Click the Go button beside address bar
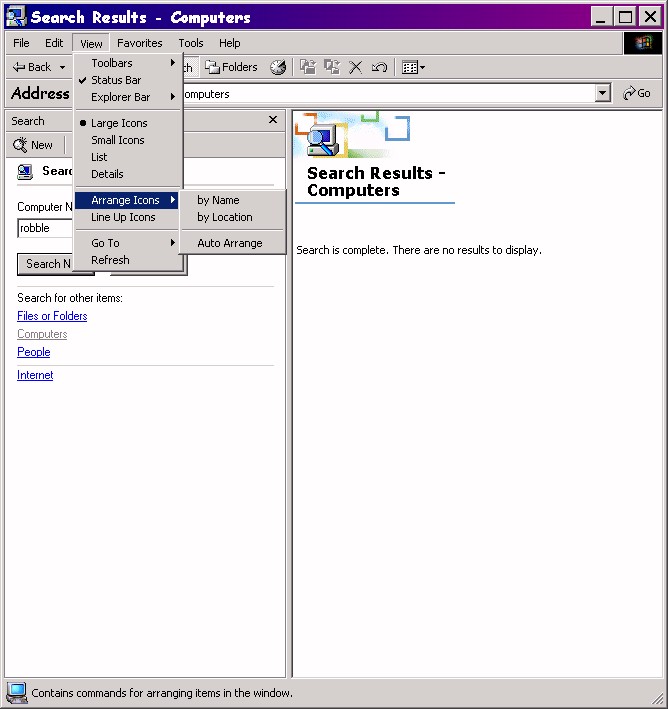Screen dimensions: 668x709 pyautogui.click(x=637, y=93)
